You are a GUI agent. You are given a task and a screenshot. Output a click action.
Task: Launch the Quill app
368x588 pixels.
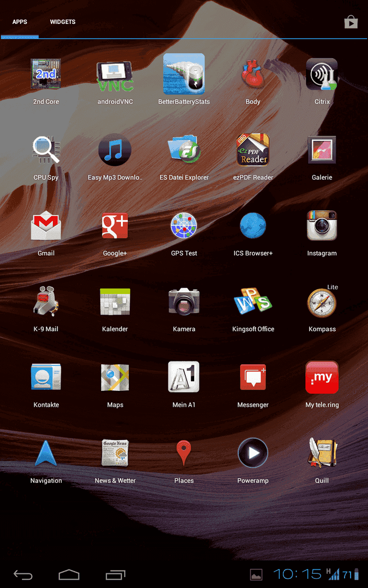coord(322,453)
